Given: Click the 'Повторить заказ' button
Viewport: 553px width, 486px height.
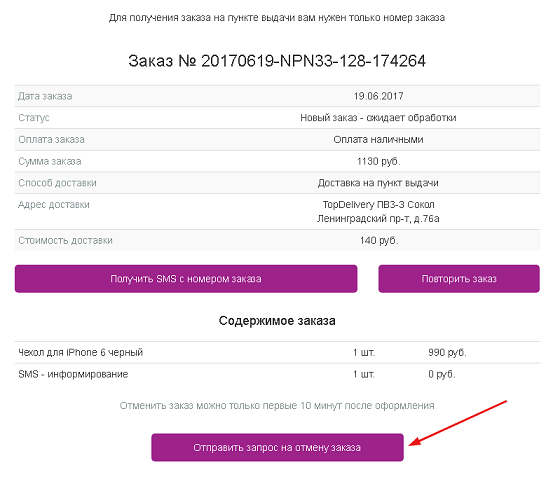Looking at the screenshot, I should 459,279.
